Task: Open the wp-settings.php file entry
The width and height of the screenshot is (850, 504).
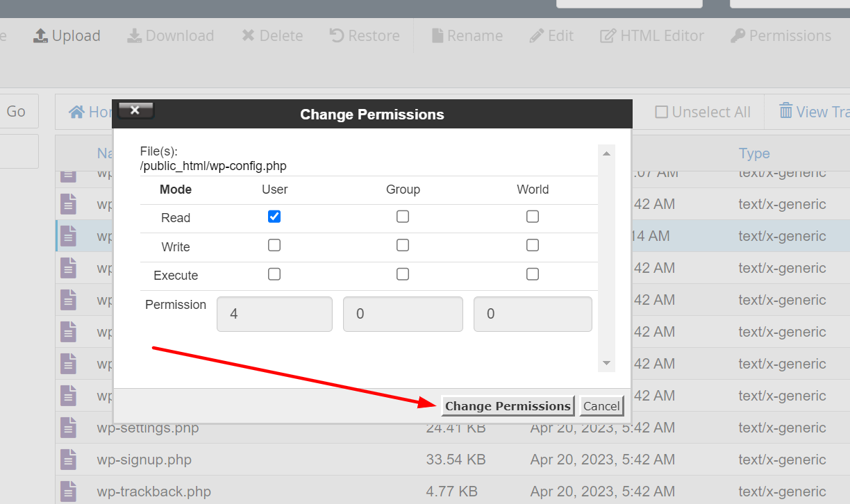Action: pos(147,427)
